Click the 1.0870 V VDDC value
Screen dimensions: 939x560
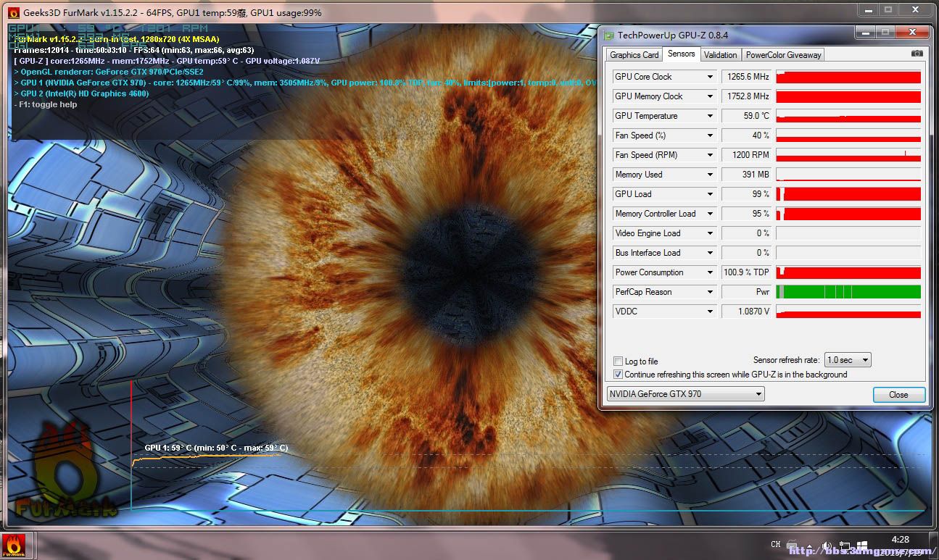pos(746,312)
